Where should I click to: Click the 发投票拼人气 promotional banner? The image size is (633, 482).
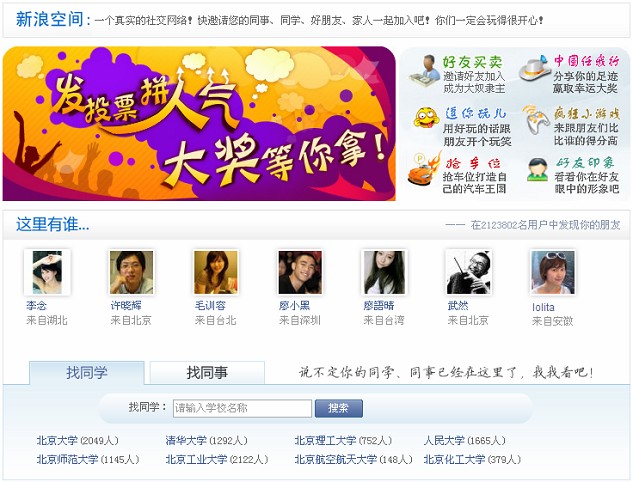[x=199, y=124]
